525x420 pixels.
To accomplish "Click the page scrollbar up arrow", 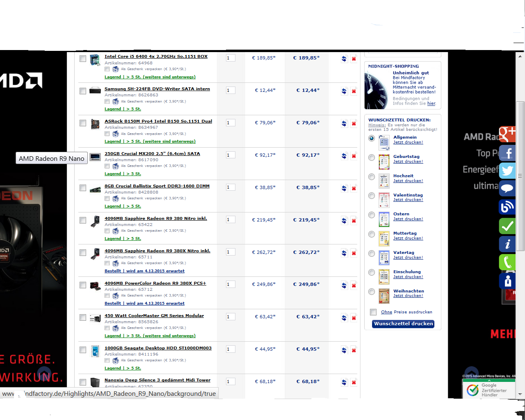I will pyautogui.click(x=520, y=56).
